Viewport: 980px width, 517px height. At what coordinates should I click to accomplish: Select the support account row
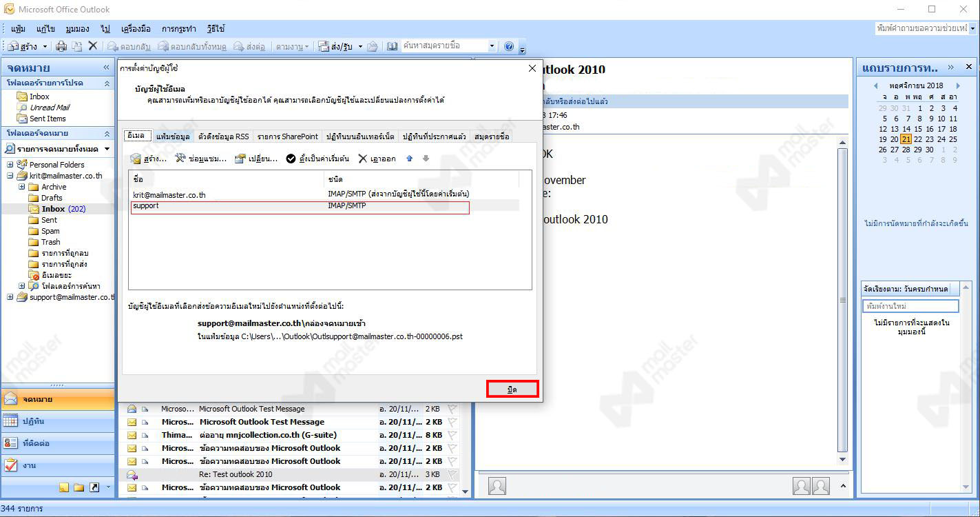coord(300,207)
